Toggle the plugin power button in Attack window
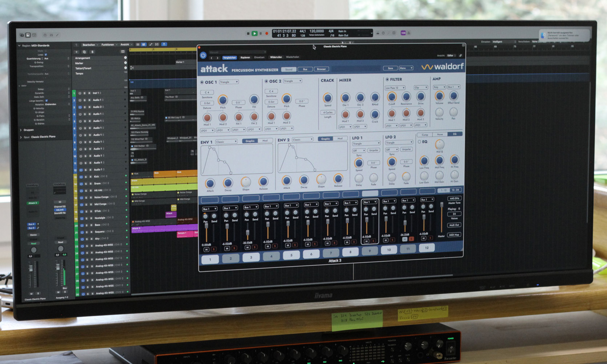 (x=203, y=55)
